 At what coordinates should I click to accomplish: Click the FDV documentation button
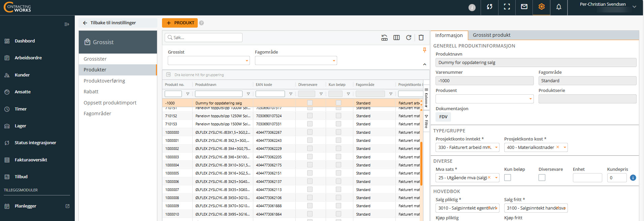pos(443,117)
